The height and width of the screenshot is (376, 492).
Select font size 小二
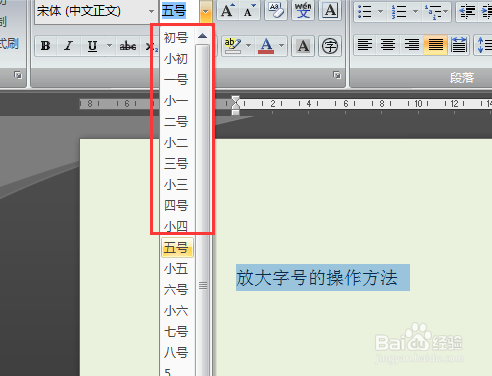[x=177, y=143]
